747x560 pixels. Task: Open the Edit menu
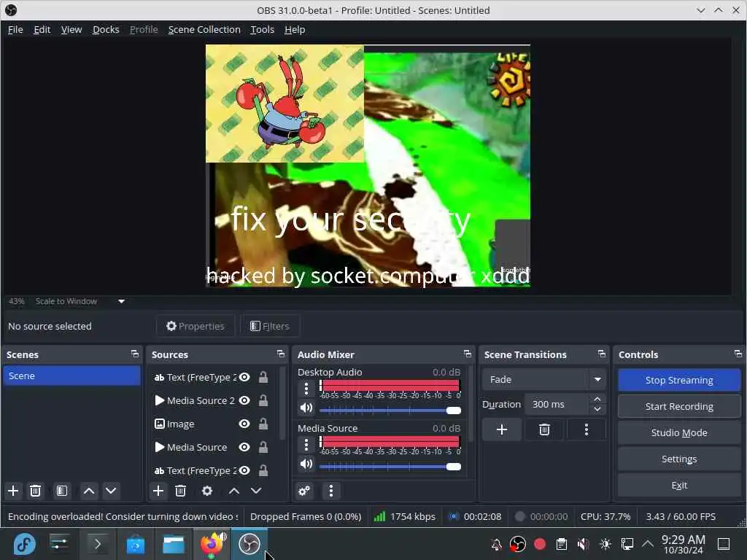pyautogui.click(x=42, y=29)
